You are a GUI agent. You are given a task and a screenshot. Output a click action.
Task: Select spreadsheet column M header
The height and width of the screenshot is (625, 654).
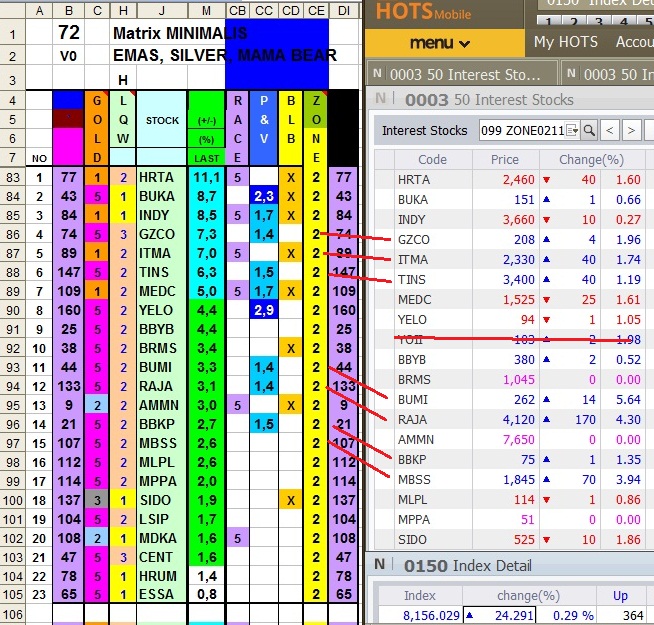[206, 10]
